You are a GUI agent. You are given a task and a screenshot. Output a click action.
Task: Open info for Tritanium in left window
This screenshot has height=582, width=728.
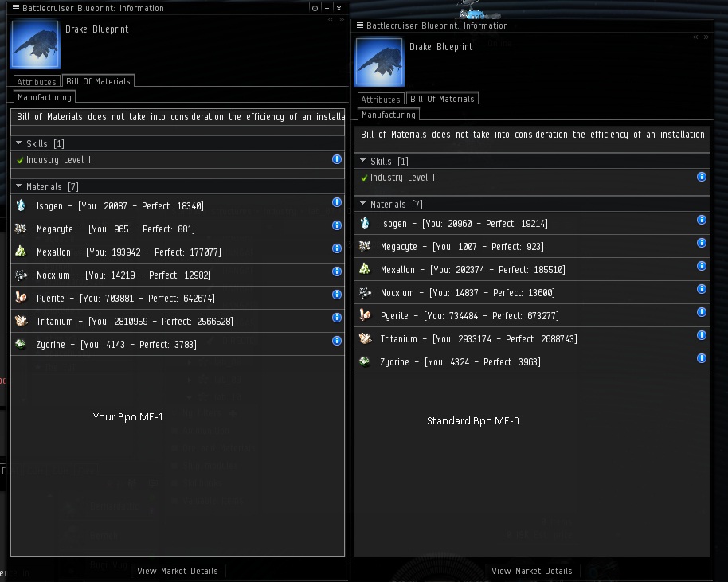(x=337, y=318)
